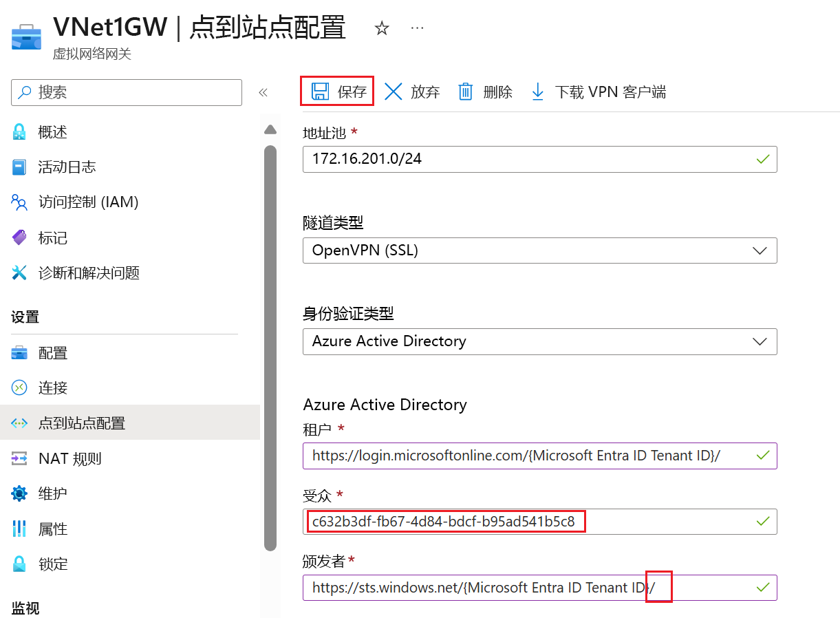
Task: Click the 受众 GUID input field
Action: tap(540, 522)
